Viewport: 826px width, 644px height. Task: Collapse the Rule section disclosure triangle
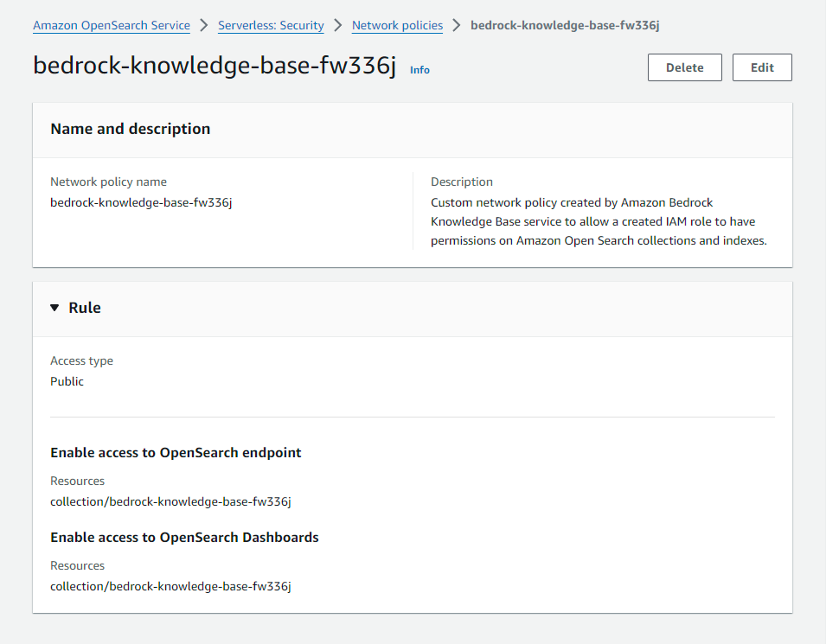click(x=54, y=307)
